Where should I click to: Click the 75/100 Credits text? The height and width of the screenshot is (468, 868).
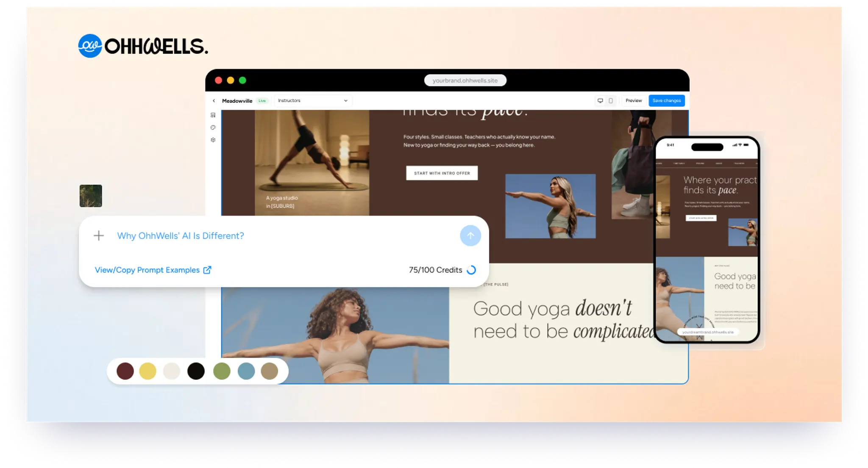pos(435,270)
